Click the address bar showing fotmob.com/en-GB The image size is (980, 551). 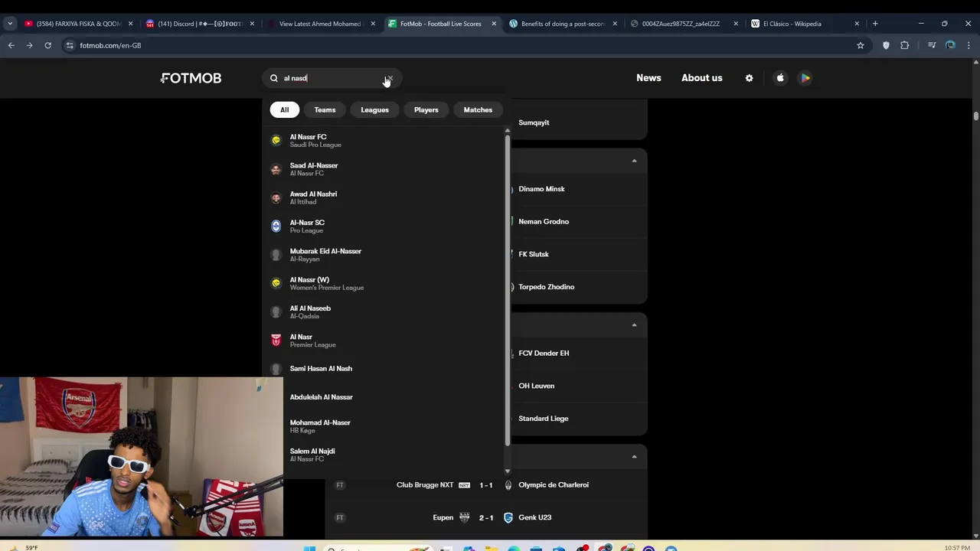point(459,45)
